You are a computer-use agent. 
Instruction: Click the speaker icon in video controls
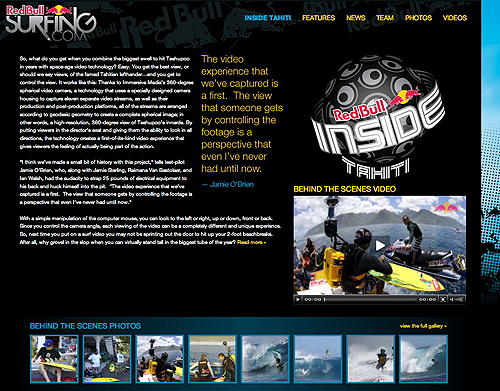coord(452,299)
